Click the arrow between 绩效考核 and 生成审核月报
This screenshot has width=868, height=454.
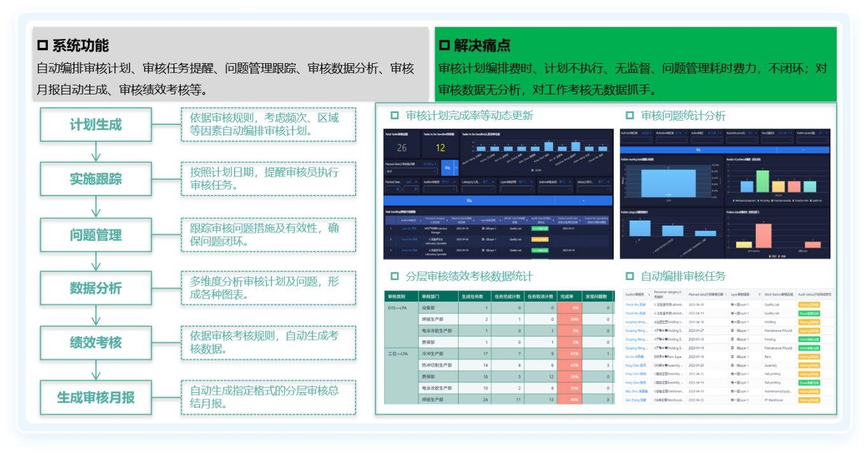(96, 369)
